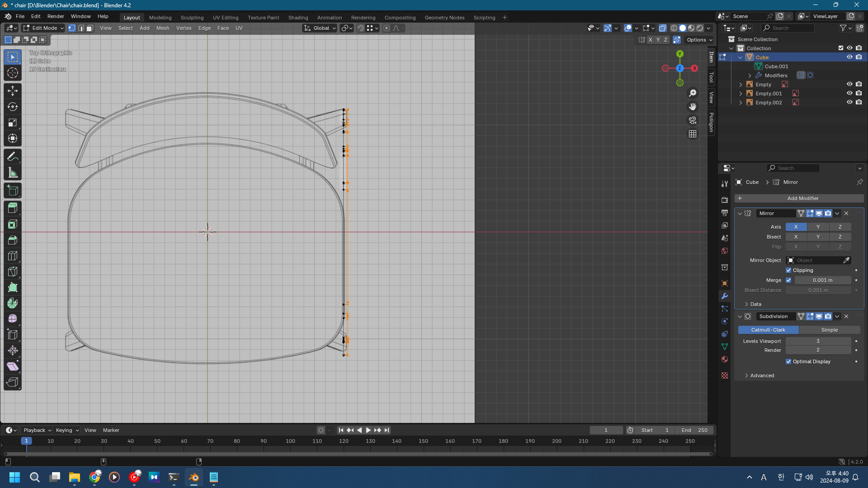Toggle the Clipping checkbox
Image resolution: width=868 pixels, height=488 pixels.
(x=788, y=270)
